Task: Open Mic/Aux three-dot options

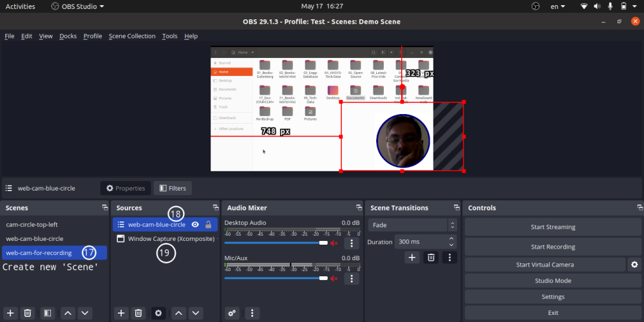Action: [352, 278]
